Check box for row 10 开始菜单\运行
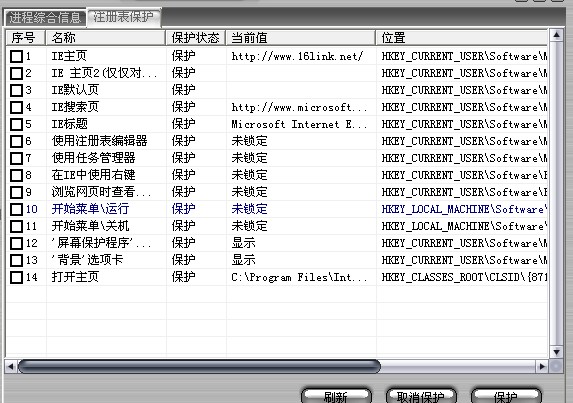 point(16,209)
